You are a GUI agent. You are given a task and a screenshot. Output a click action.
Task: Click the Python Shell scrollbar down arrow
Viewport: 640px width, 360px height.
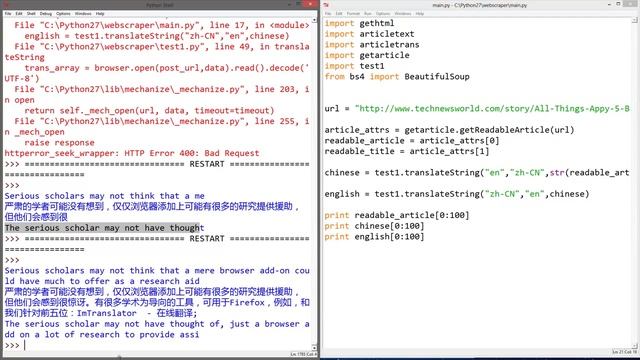pos(314,347)
